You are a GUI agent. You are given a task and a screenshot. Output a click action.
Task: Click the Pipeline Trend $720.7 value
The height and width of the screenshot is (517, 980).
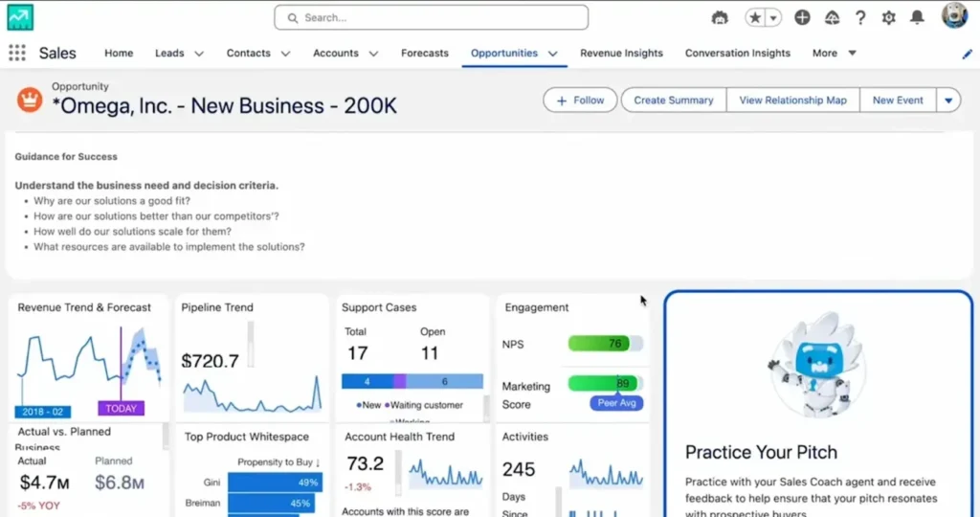210,361
